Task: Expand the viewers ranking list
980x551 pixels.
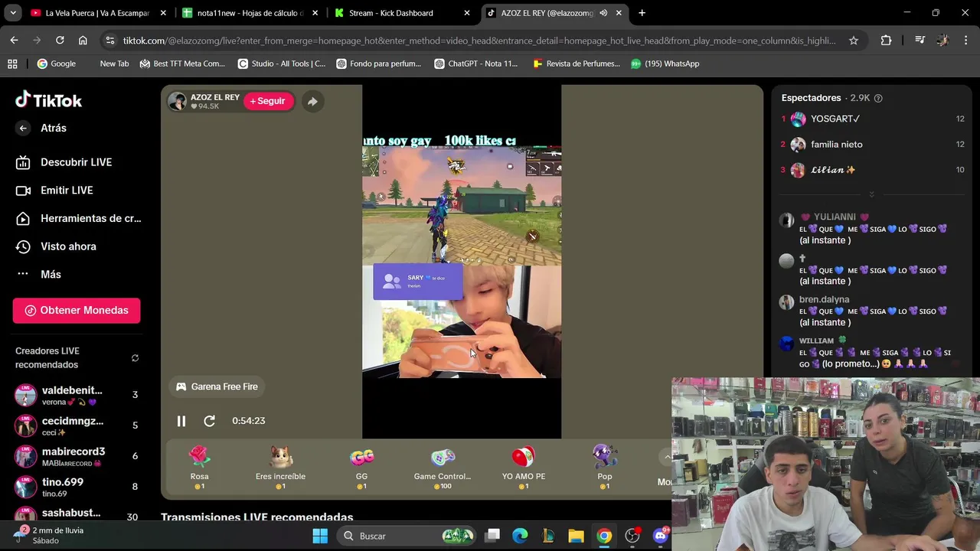Action: pos(871,194)
